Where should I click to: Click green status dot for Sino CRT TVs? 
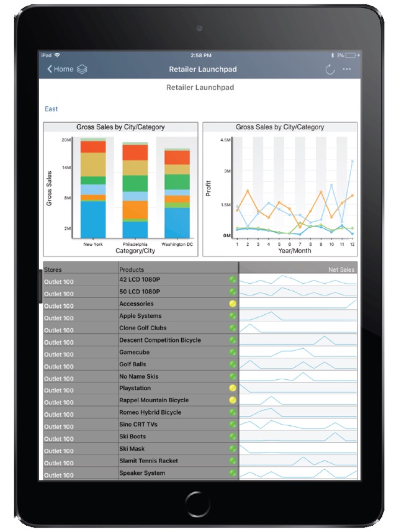click(233, 425)
